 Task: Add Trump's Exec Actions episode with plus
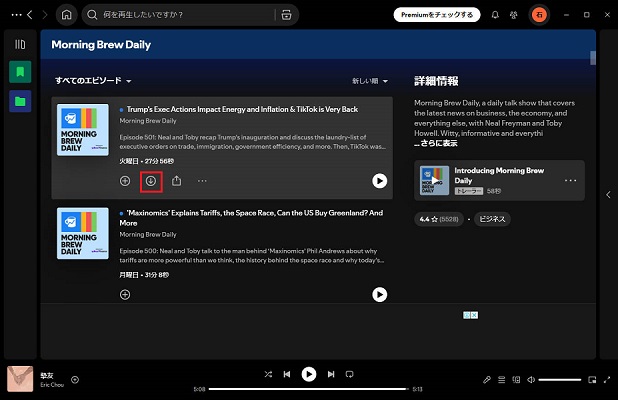pos(125,181)
